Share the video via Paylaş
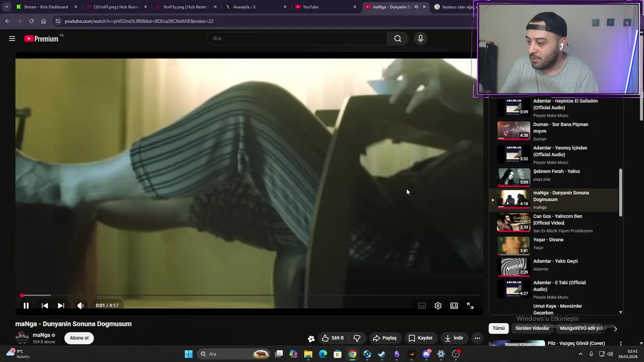This screenshot has height=362, width=644. click(x=385, y=338)
